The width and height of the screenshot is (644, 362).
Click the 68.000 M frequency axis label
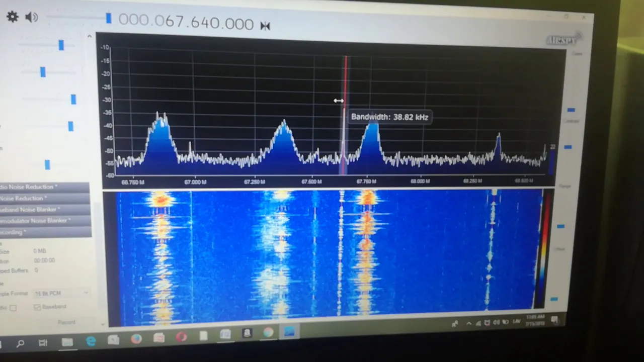[x=420, y=181]
